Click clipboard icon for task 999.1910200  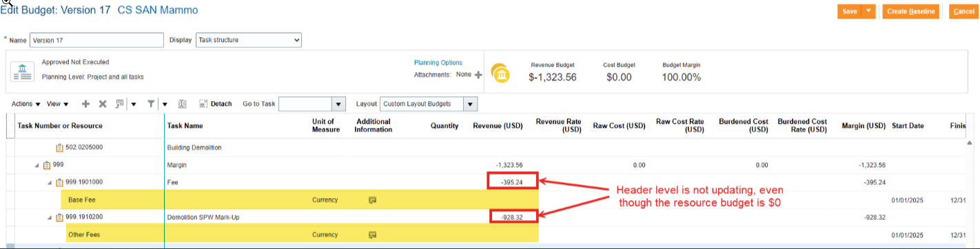pos(59,217)
